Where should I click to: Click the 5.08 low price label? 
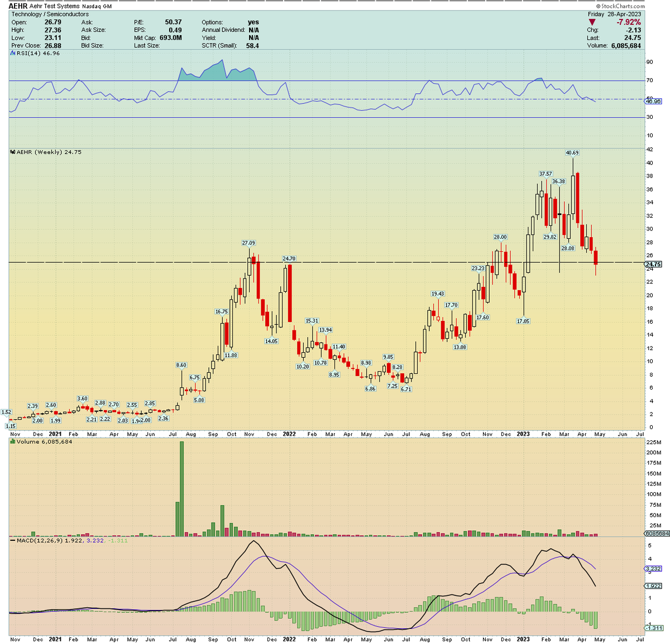199,400
